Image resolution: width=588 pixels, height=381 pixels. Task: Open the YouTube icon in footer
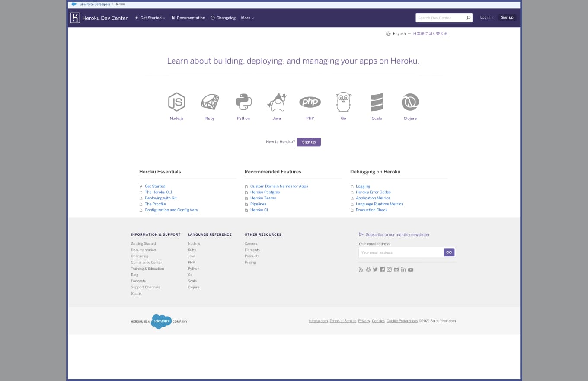[x=411, y=269]
